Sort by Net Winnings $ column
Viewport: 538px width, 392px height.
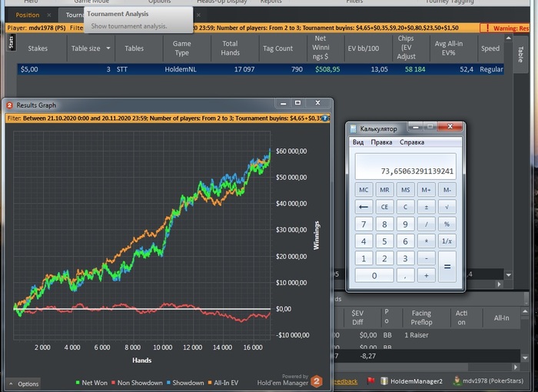pos(320,48)
